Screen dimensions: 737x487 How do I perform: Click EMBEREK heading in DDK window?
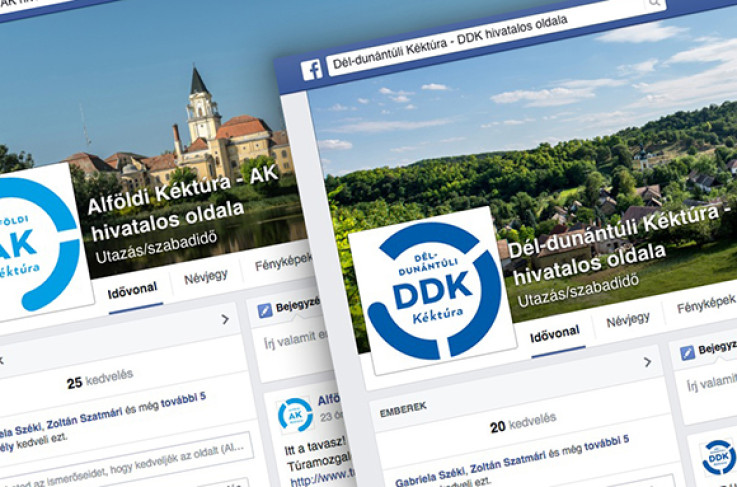[x=403, y=407]
